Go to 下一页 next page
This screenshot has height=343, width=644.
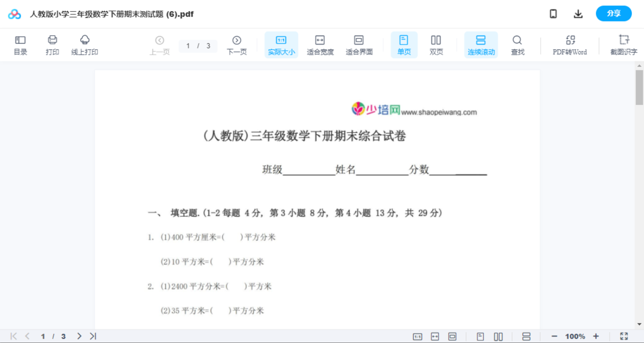[x=237, y=45]
